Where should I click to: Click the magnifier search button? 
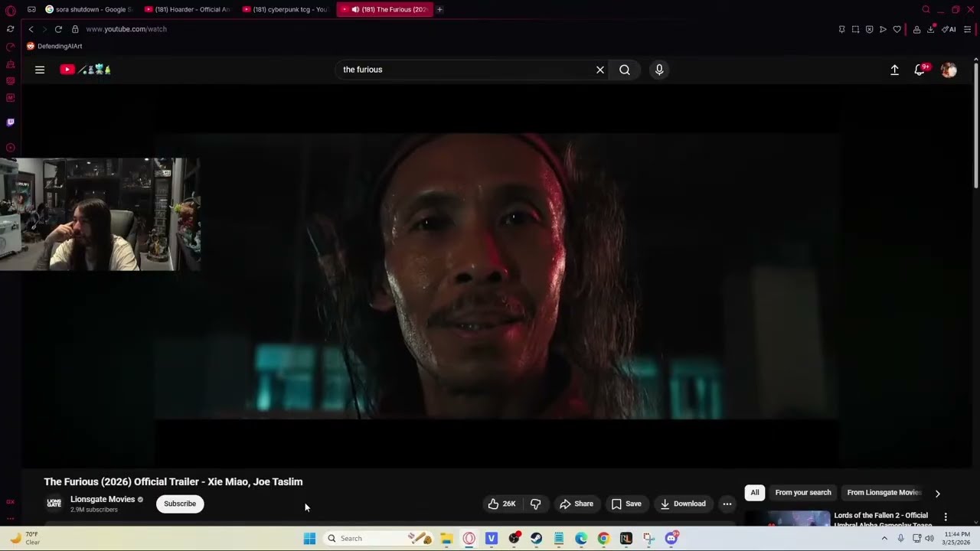(625, 70)
